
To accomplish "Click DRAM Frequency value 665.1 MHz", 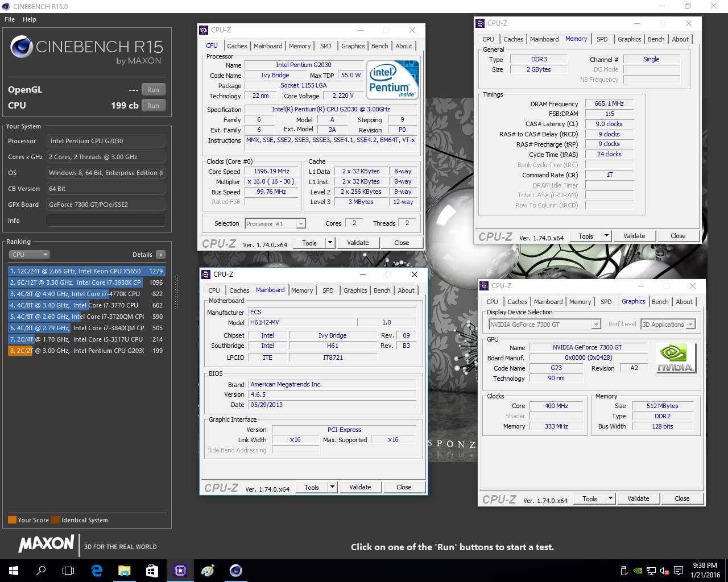I will pos(609,104).
